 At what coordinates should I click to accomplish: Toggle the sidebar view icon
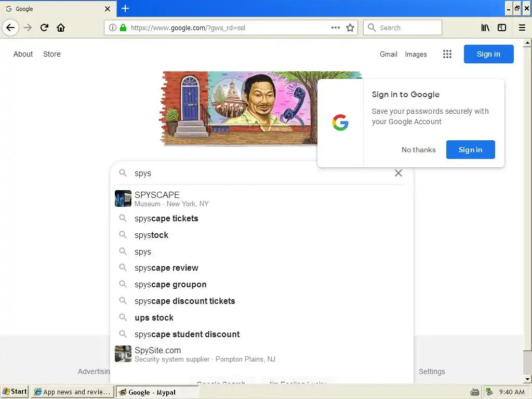(502, 28)
